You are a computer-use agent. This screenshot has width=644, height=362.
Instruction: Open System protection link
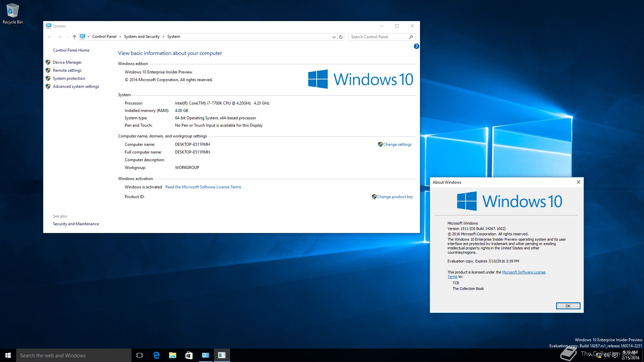[69, 78]
